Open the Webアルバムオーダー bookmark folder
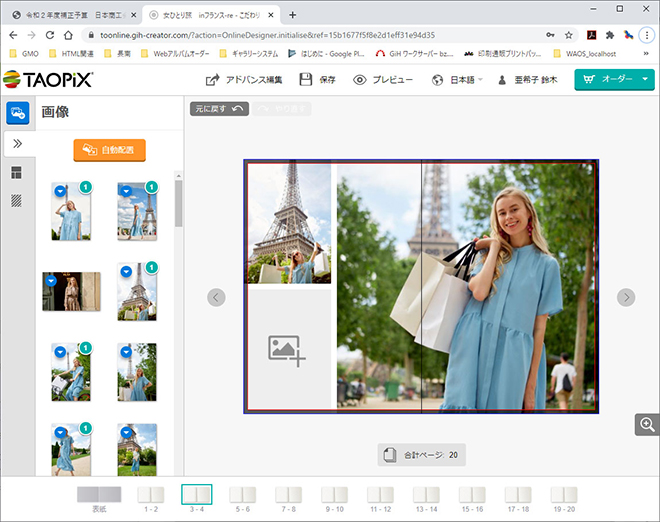This screenshot has width=660, height=522. pyautogui.click(x=175, y=53)
